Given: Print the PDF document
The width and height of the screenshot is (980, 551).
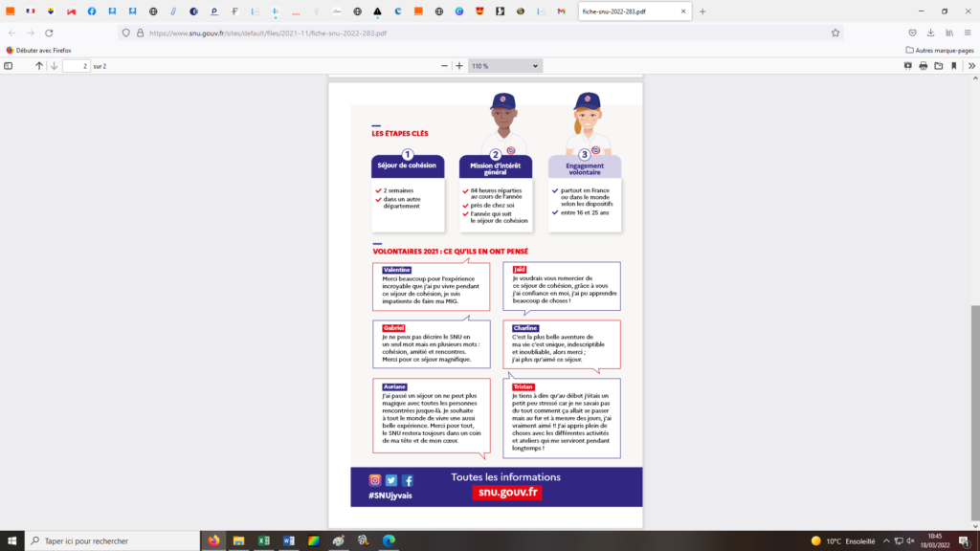Looking at the screenshot, I should [x=924, y=66].
